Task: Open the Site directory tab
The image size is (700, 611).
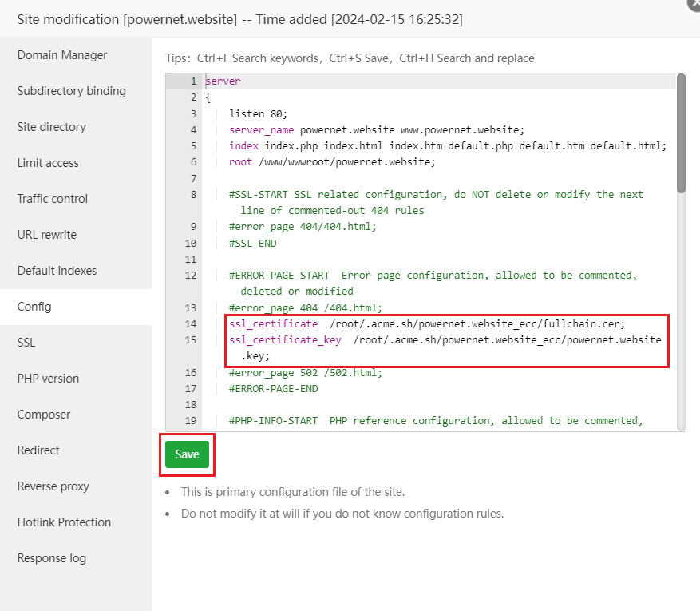Action: [52, 127]
